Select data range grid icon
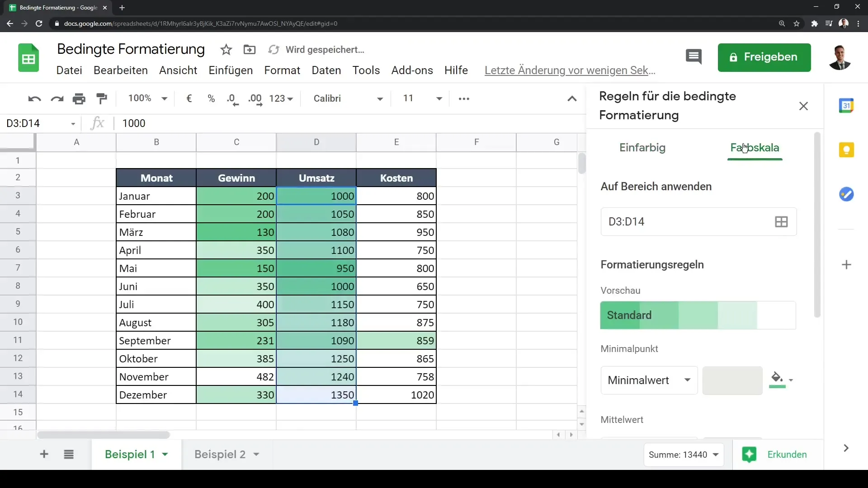The height and width of the screenshot is (488, 868). click(781, 221)
